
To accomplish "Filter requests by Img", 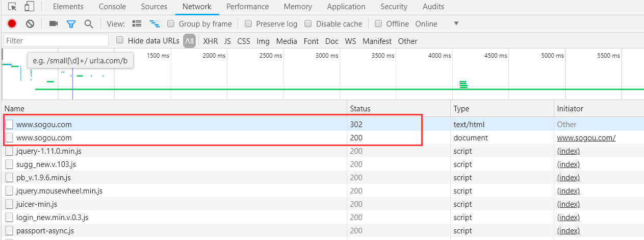I will (263, 41).
